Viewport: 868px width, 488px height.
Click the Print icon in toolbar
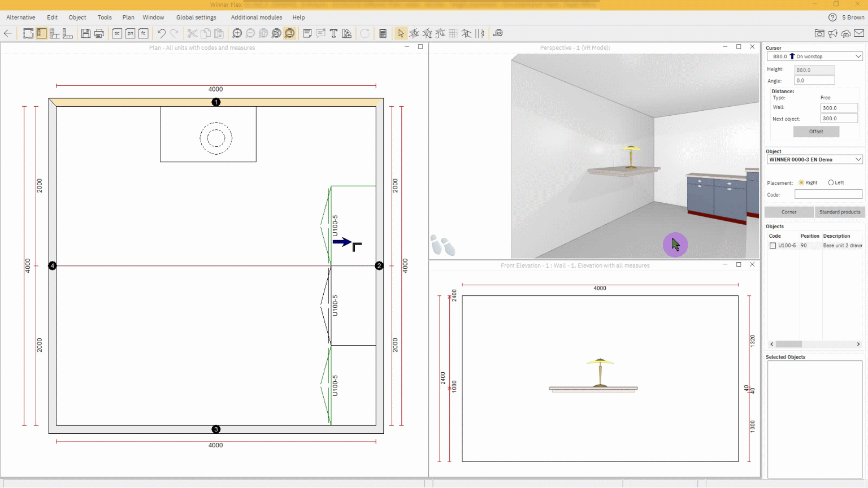[99, 33]
